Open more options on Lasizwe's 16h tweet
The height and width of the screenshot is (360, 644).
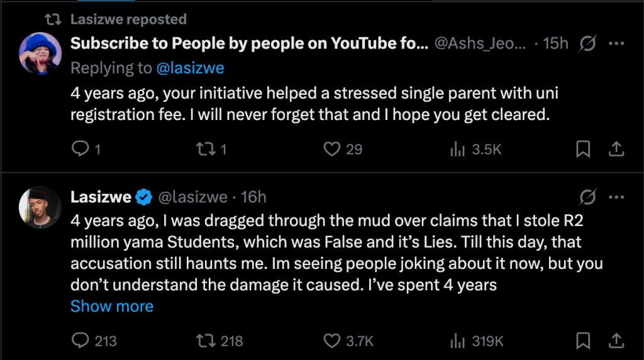(x=617, y=197)
